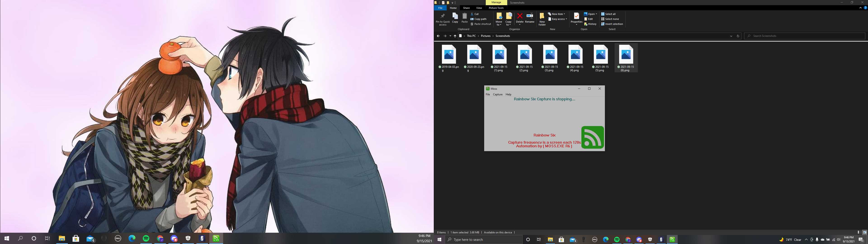Click inside the Search Screenshots field
Image resolution: width=868 pixels, height=244 pixels.
(x=805, y=36)
